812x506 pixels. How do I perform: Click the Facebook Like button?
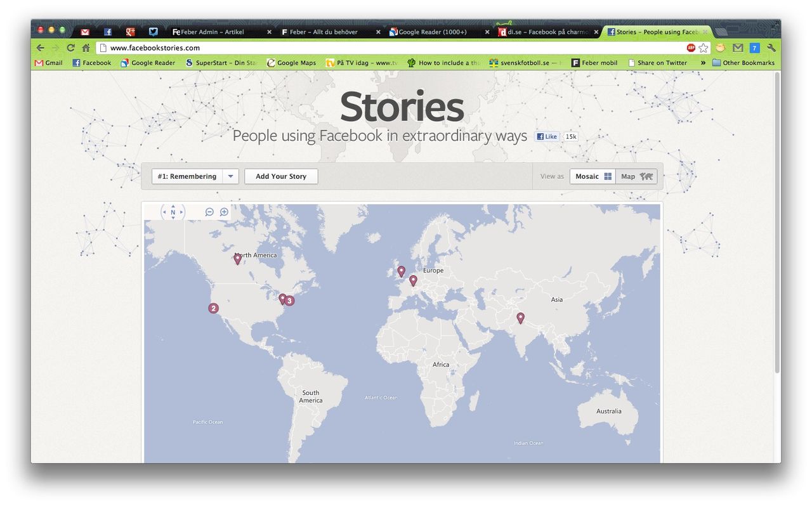[547, 136]
